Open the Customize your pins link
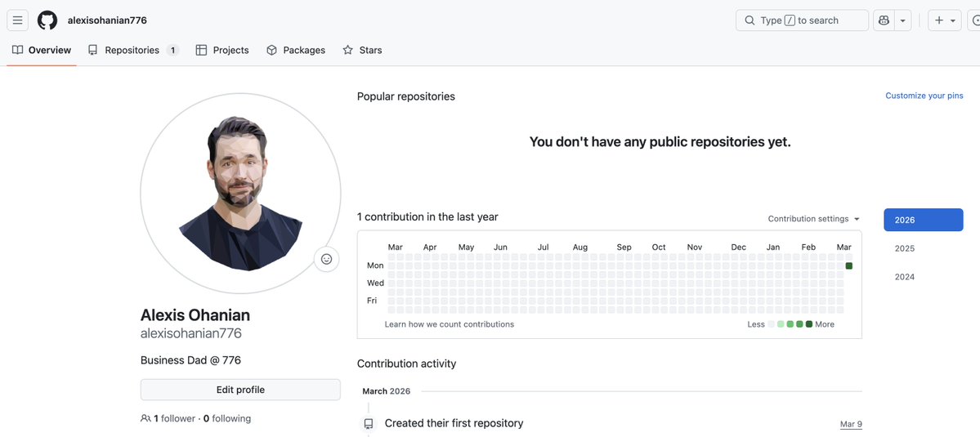This screenshot has height=437, width=980. 924,96
